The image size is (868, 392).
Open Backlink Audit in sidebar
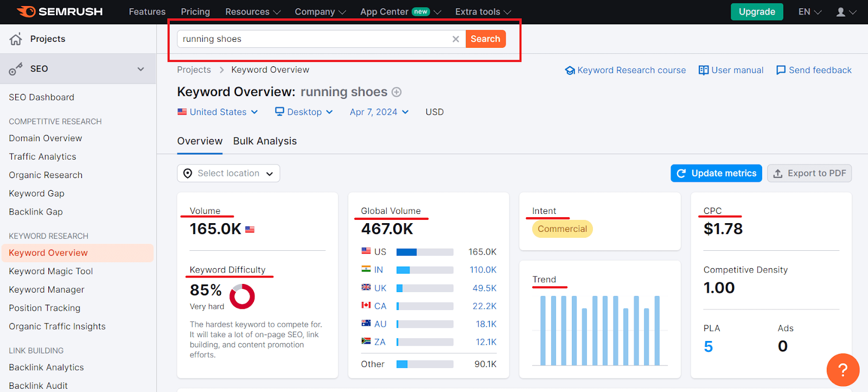click(x=38, y=385)
